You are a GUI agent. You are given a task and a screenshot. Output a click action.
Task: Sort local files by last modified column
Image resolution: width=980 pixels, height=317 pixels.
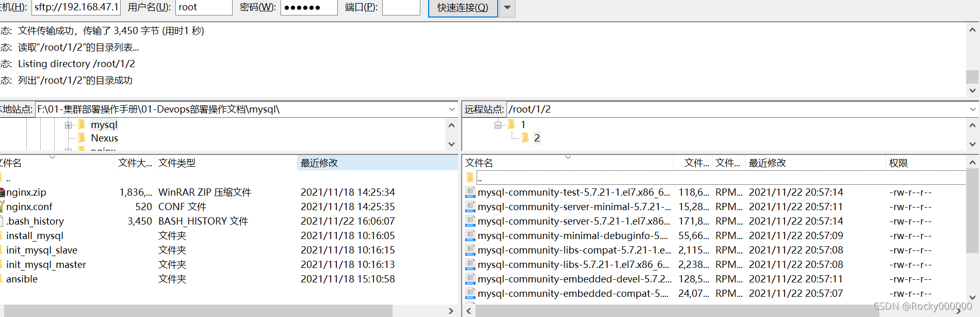point(377,163)
